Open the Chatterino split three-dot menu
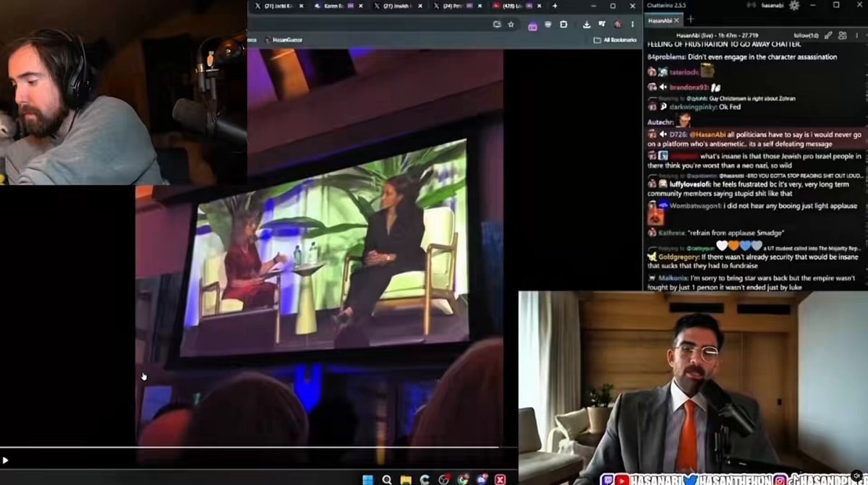The width and height of the screenshot is (868, 485). [x=857, y=35]
